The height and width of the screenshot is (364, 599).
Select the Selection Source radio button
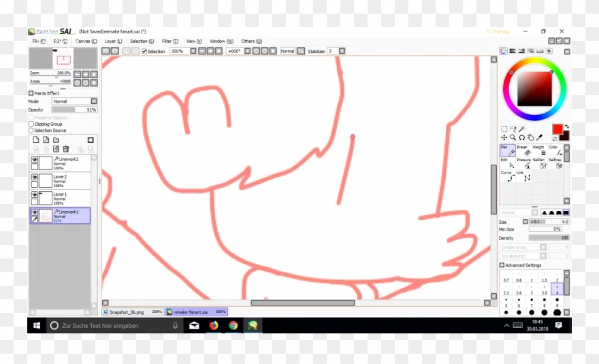(x=31, y=130)
